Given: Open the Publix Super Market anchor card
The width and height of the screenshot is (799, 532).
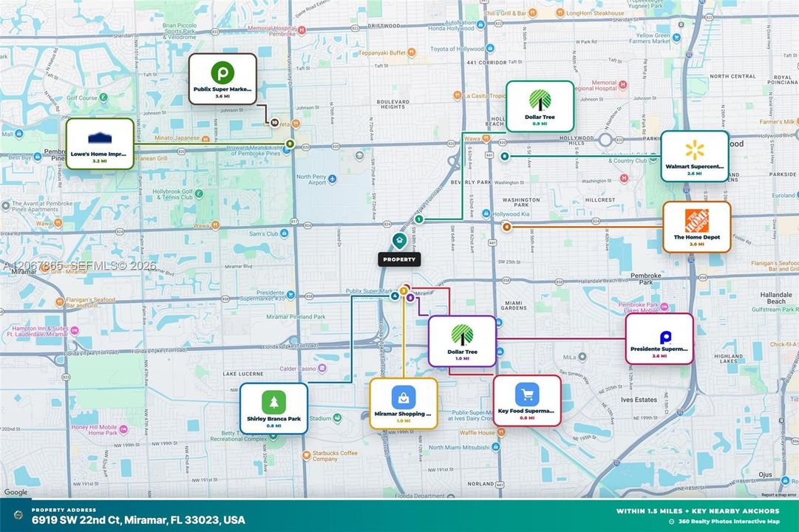Looking at the screenshot, I should coord(222,79).
